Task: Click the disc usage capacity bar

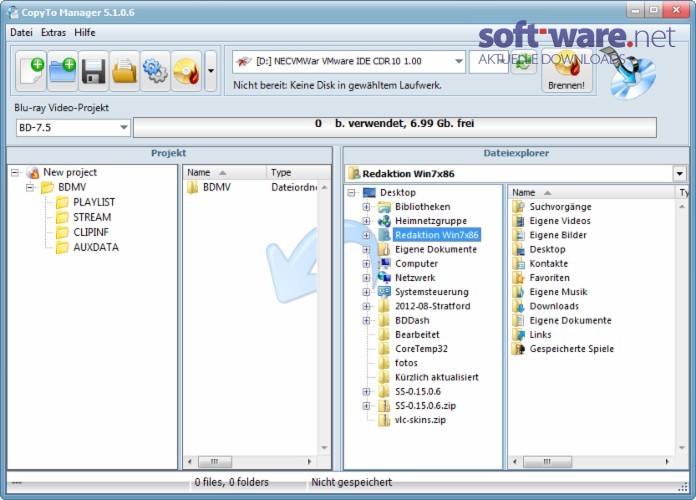Action: (x=395, y=128)
